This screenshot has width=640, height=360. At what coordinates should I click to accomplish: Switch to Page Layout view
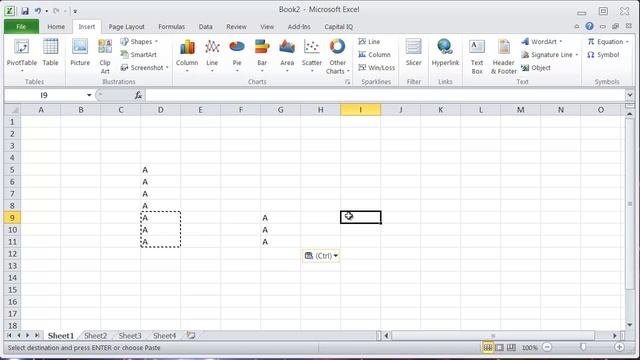(500, 347)
